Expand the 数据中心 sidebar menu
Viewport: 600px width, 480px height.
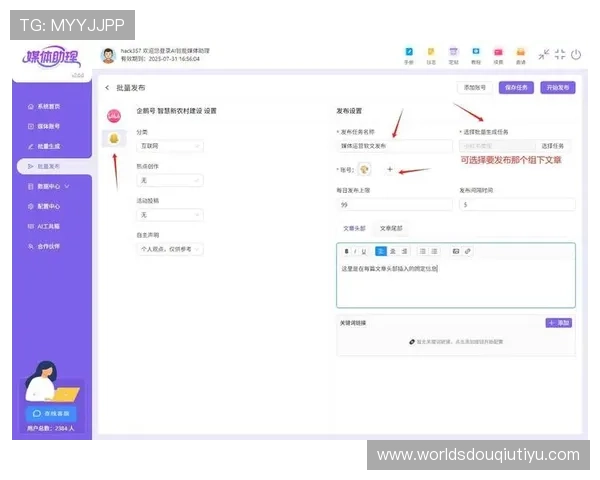tap(49, 186)
